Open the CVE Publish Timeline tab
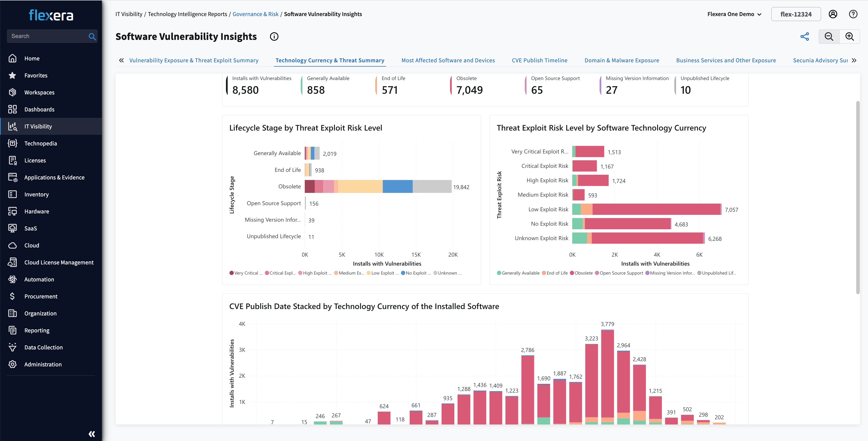 tap(539, 60)
